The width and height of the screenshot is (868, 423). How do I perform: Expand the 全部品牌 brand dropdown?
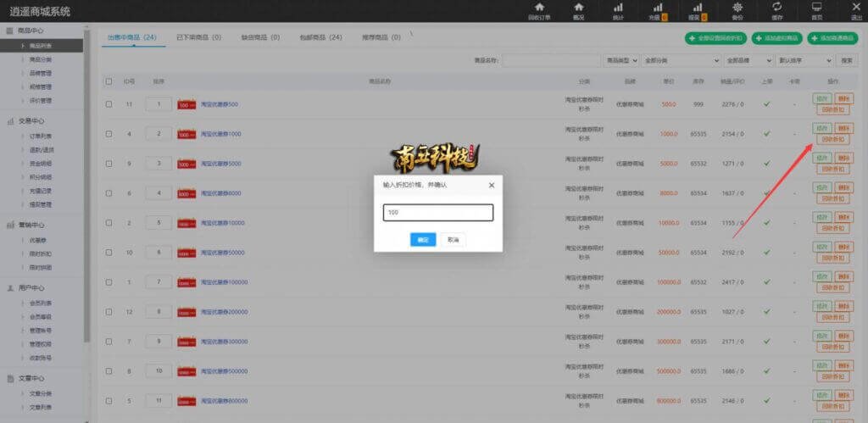(x=748, y=61)
